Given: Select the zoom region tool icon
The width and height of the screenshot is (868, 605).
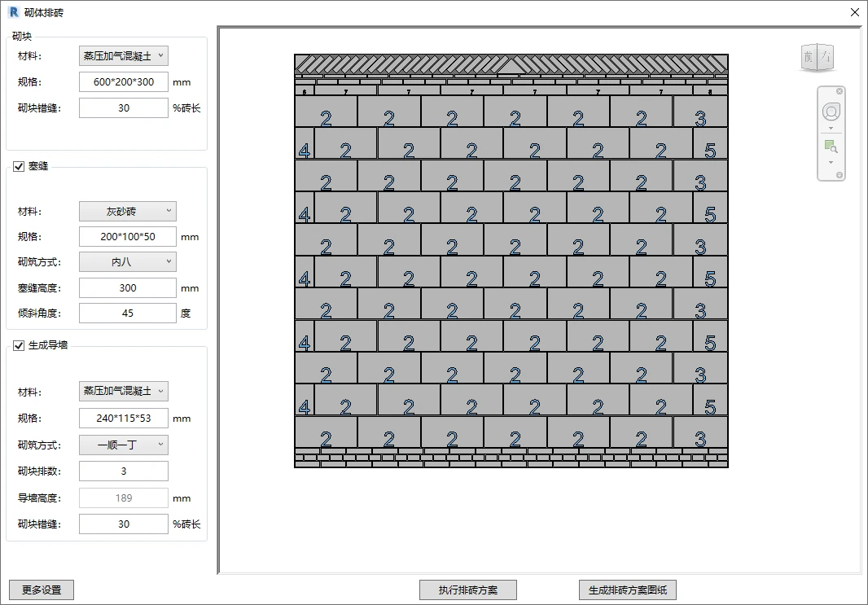Looking at the screenshot, I should 831,147.
